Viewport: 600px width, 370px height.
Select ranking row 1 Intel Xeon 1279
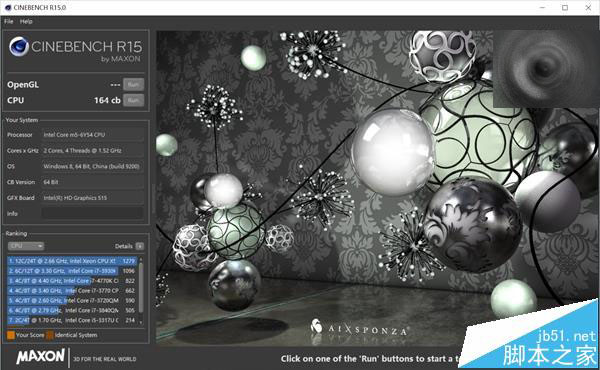pos(72,261)
